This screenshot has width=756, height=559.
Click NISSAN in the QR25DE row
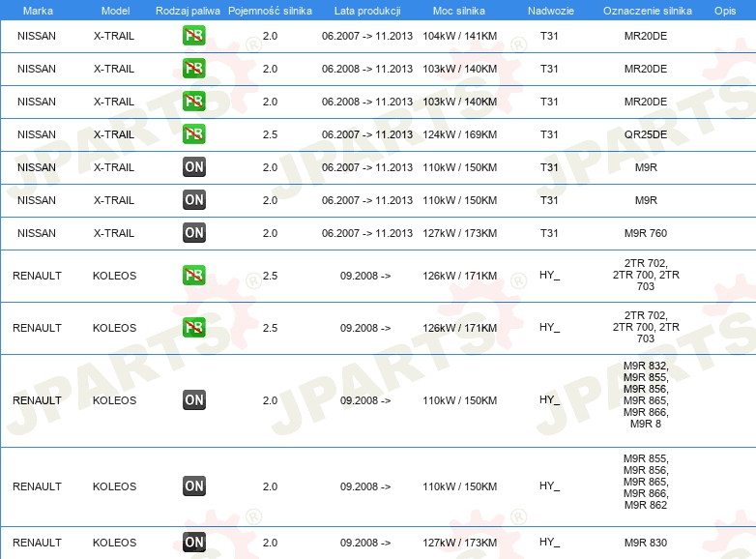37,134
